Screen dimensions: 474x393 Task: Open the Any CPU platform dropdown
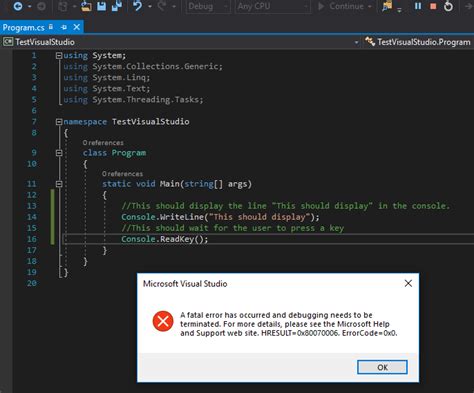coord(273,6)
